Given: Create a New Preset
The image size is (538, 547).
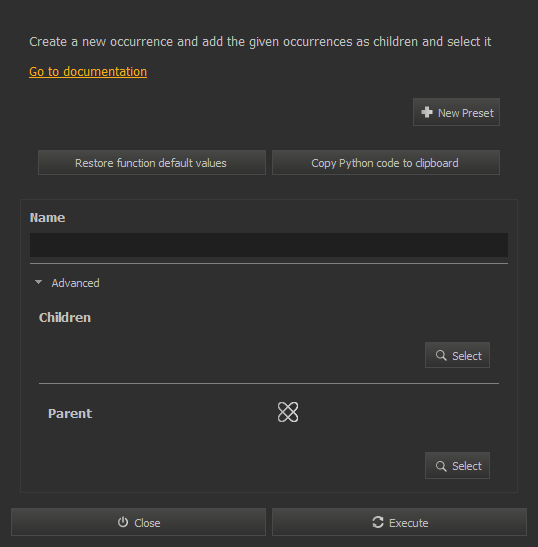Looking at the screenshot, I should (456, 112).
